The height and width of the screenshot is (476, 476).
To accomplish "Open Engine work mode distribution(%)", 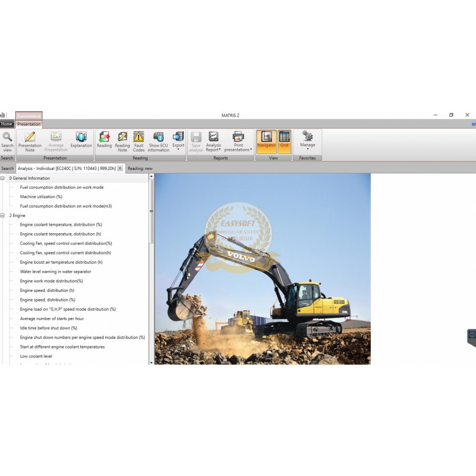I will 51,281.
